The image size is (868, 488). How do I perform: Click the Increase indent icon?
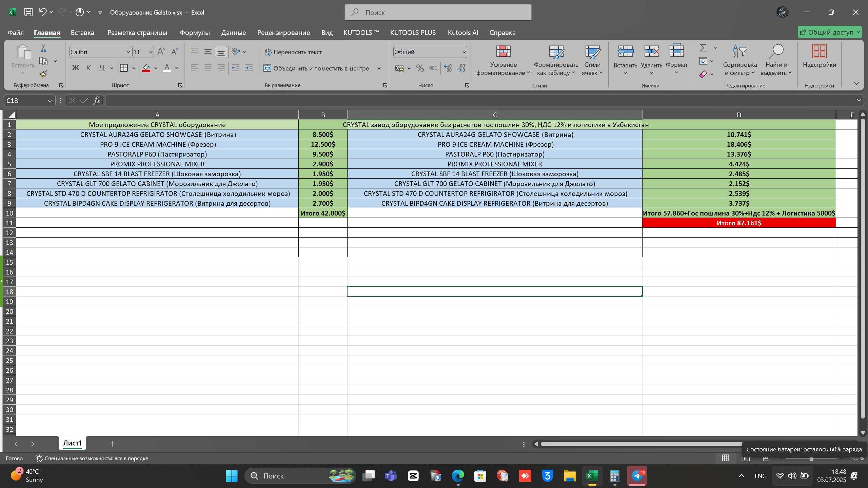249,68
